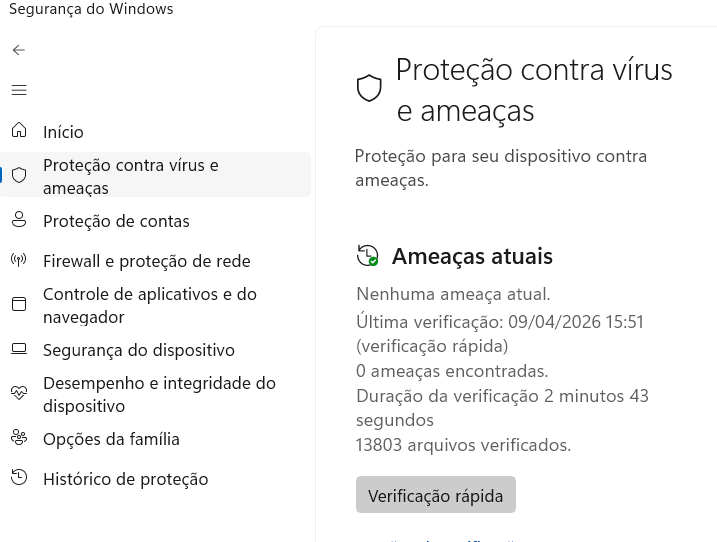Open Firewall e proteção de rede
717x542 pixels.
146,261
